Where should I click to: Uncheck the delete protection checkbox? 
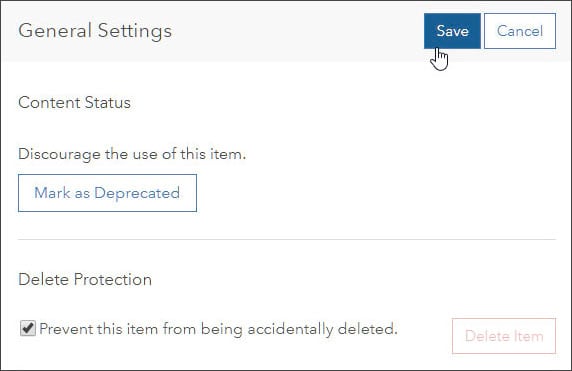tap(28, 328)
